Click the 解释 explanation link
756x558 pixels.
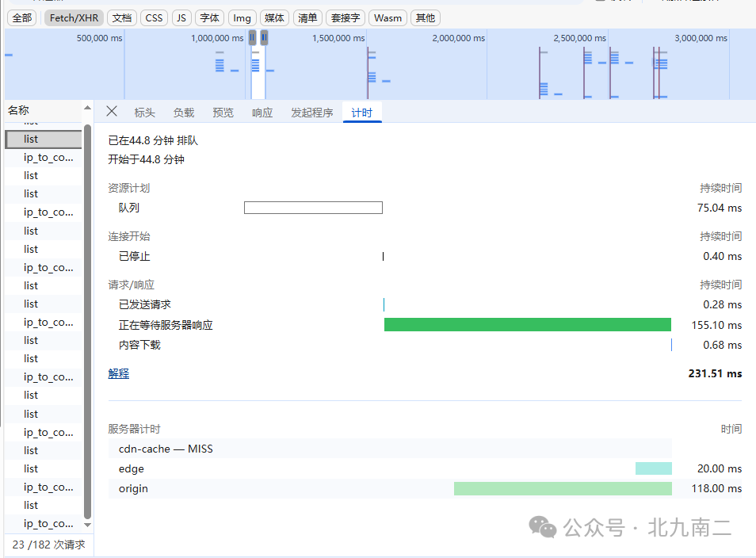coord(118,373)
